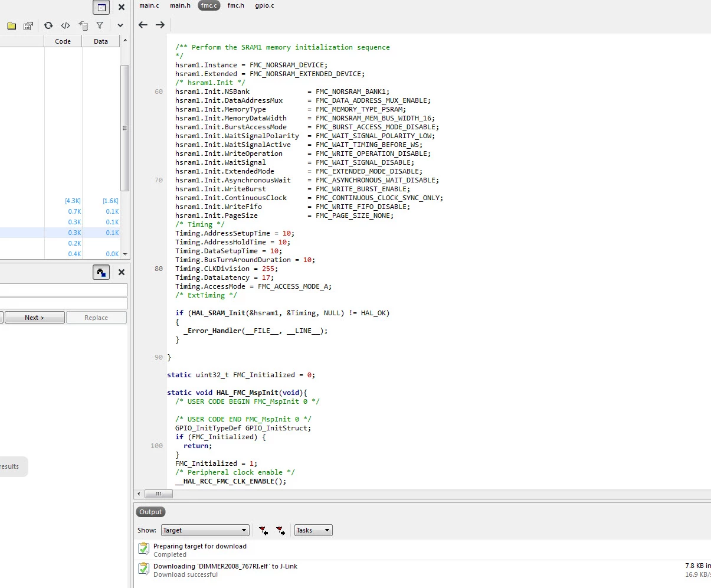Click the [1.6K] data size value
Screen dimensions: 711x588
coord(111,201)
